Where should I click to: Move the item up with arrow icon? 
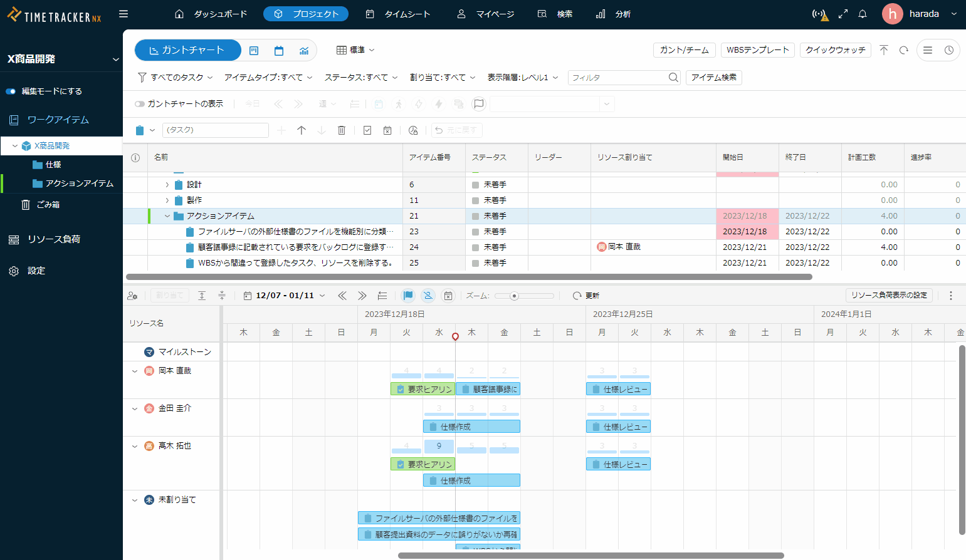[302, 130]
